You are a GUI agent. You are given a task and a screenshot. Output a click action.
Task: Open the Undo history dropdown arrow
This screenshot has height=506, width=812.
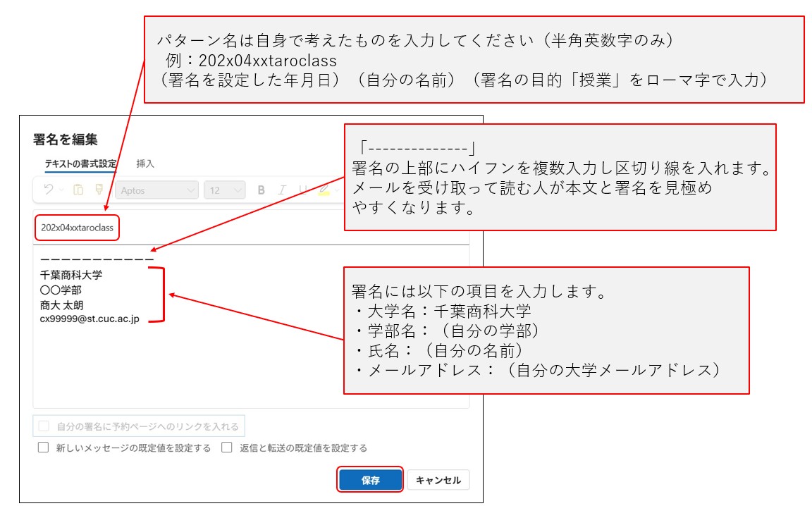(61, 190)
